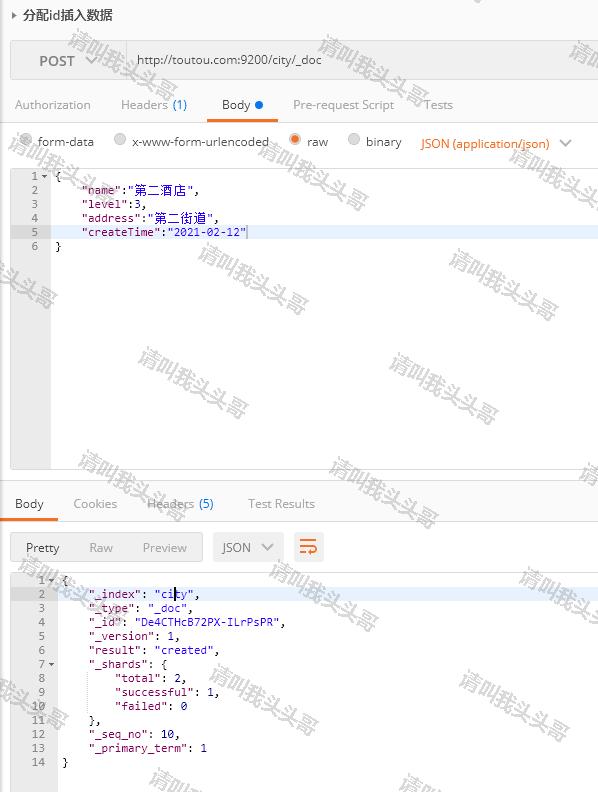
Task: Click the "successful": 1 line
Action: [167, 692]
